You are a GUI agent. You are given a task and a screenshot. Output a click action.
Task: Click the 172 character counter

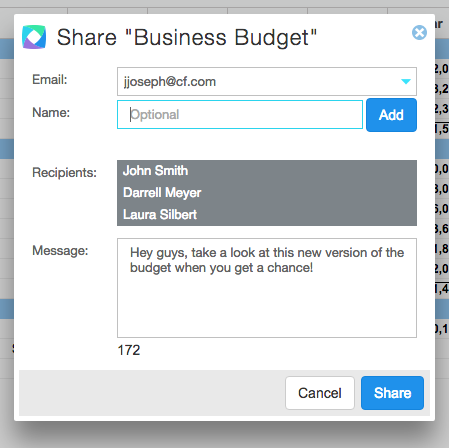[x=129, y=350]
